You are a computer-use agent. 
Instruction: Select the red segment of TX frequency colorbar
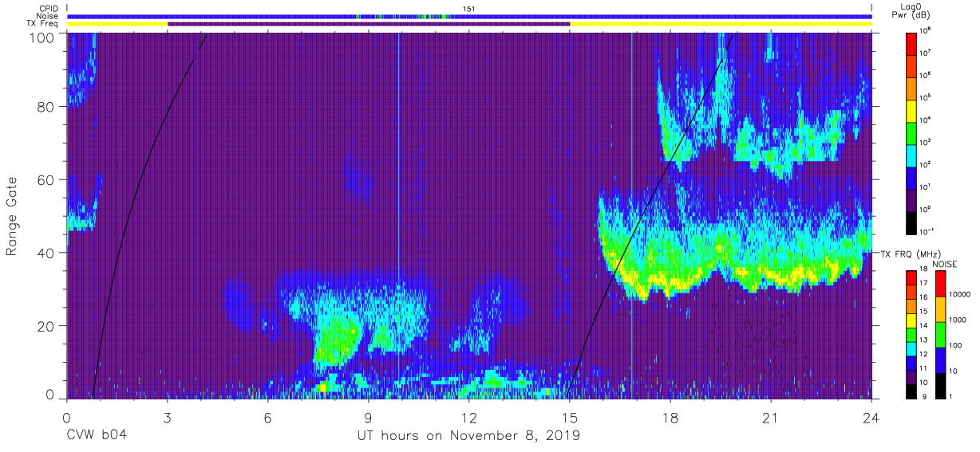[912, 278]
